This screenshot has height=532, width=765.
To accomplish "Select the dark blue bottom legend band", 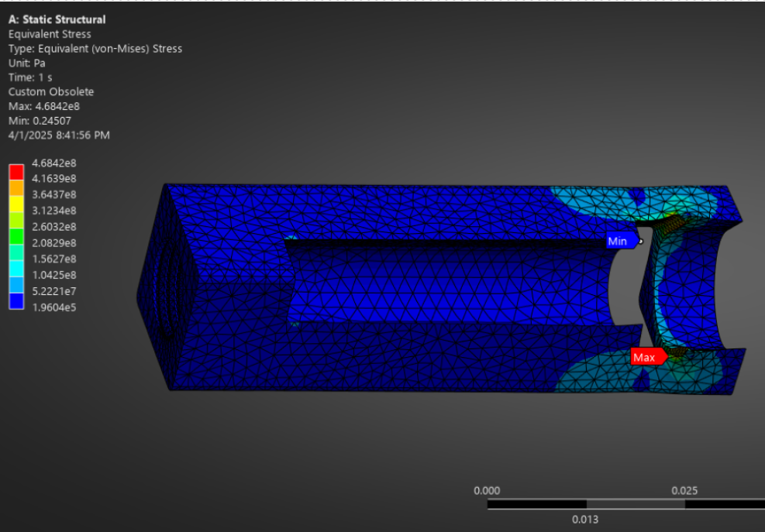I will click(x=16, y=301).
